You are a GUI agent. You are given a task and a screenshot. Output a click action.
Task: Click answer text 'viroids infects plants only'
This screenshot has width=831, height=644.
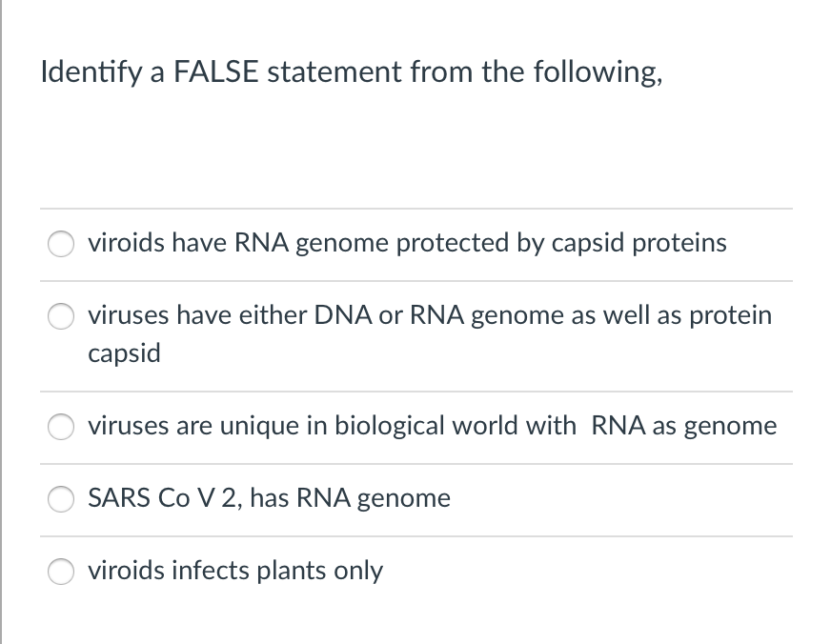pos(235,571)
